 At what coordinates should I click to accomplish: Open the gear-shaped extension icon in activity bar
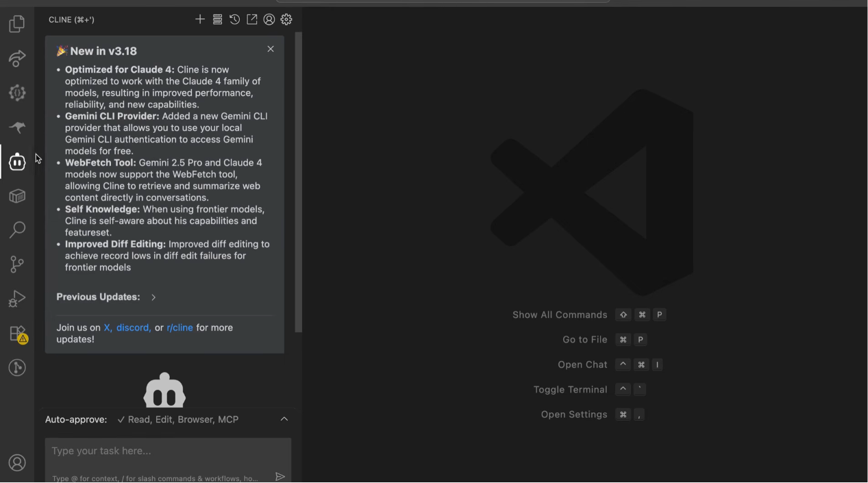click(x=17, y=92)
